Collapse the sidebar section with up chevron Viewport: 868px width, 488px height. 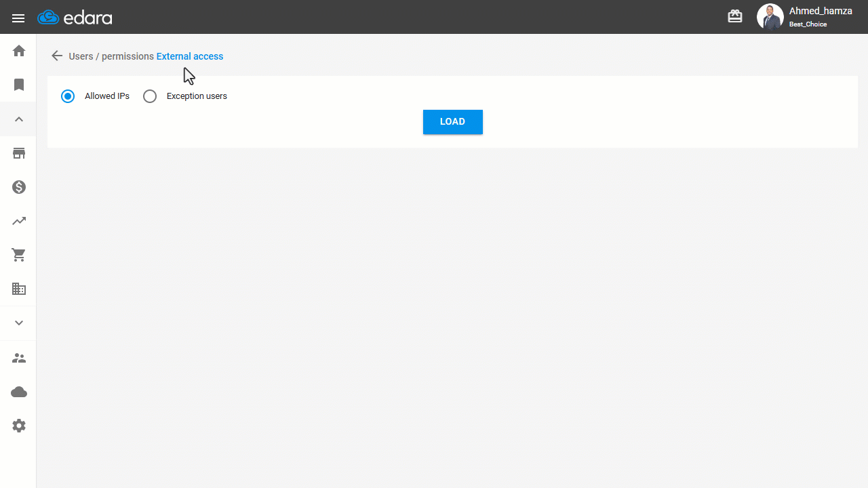pos(19,119)
